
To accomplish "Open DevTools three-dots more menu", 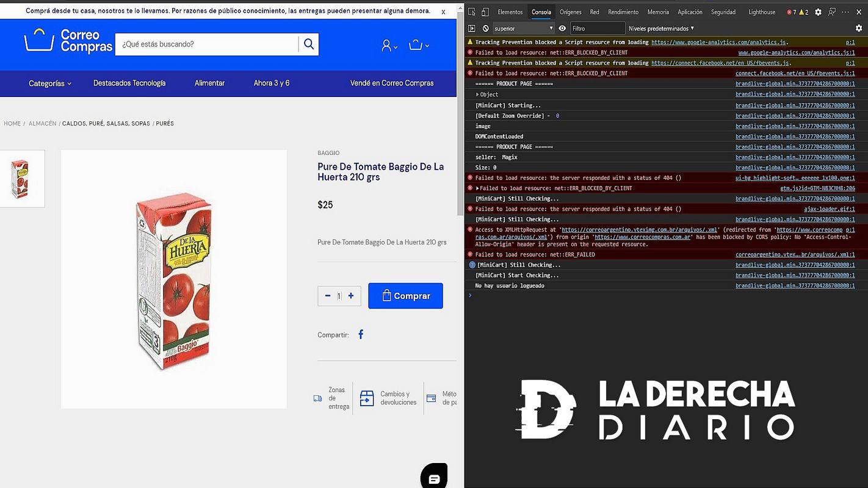I will tap(846, 12).
